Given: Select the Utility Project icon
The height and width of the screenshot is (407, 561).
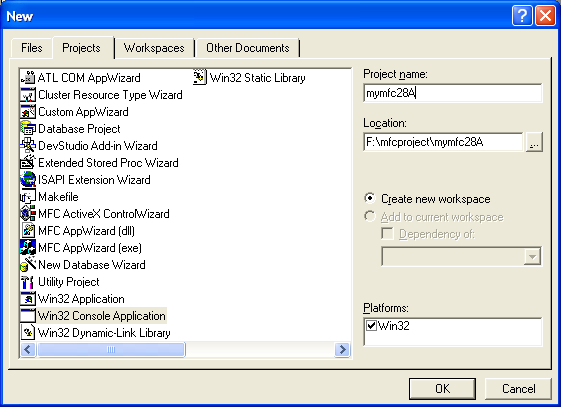Looking at the screenshot, I should coord(28,281).
